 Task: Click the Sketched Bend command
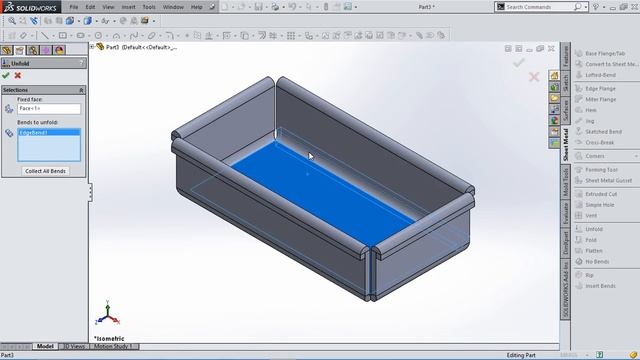click(599, 132)
